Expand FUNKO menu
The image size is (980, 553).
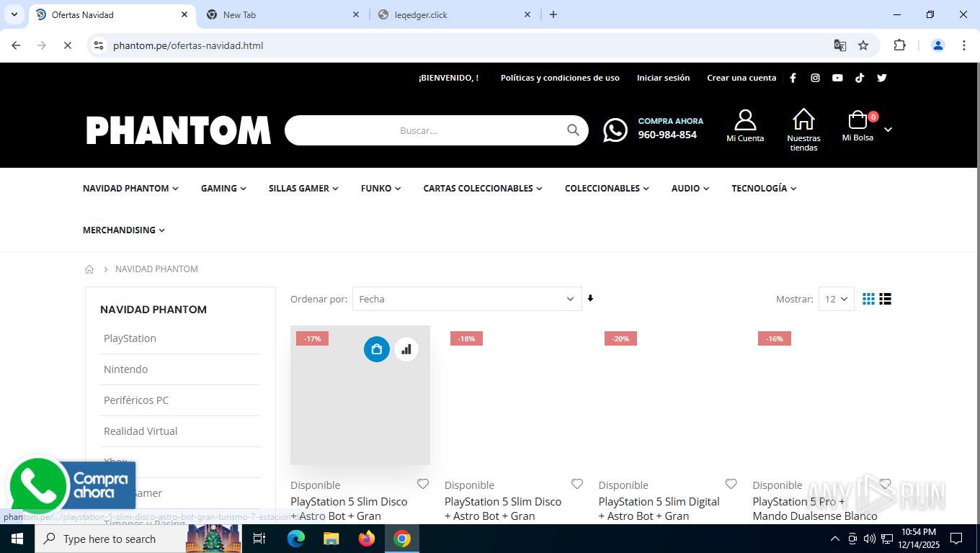[380, 188]
